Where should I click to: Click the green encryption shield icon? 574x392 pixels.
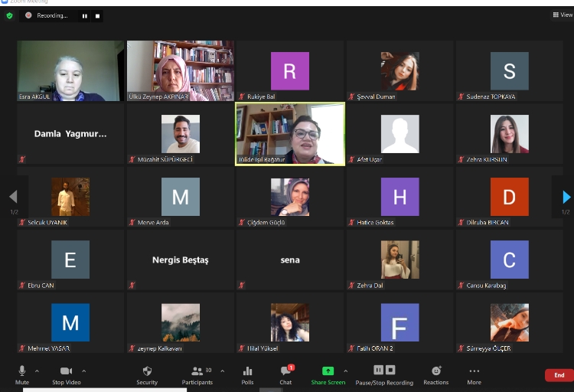tap(9, 15)
